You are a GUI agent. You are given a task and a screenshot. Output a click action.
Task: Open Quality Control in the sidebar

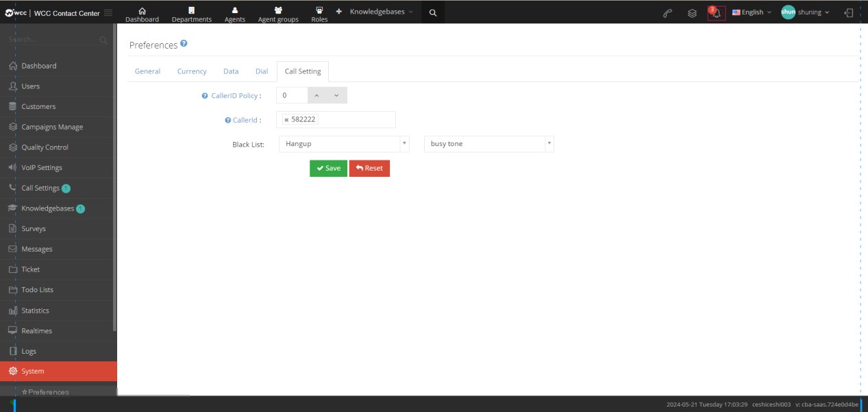58,147
